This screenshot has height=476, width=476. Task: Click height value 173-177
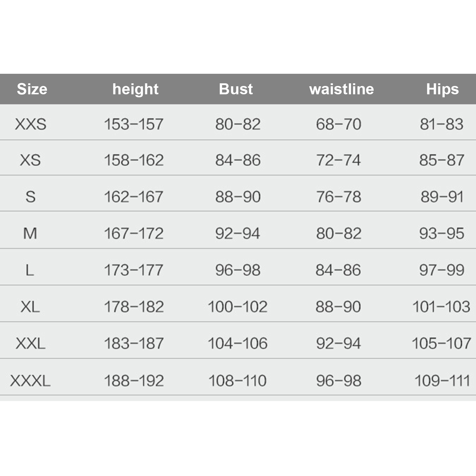point(134,270)
